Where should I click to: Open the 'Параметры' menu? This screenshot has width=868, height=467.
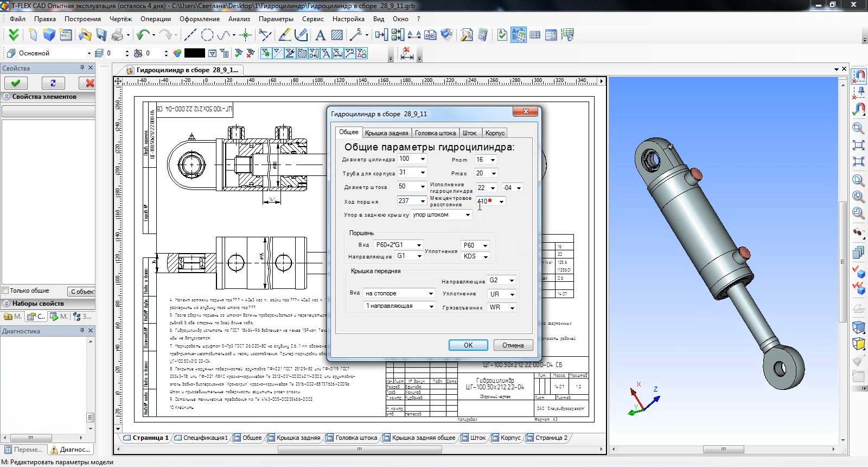tap(276, 18)
